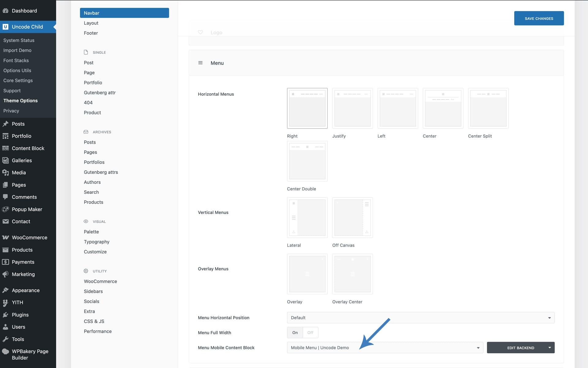Open Popup Maker via its sidebar icon
The height and width of the screenshot is (368, 588).
6,209
